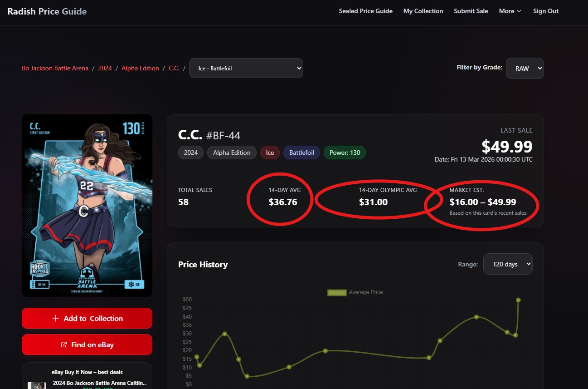
Task: Click the $40 data point on the chart
Action: (476, 317)
